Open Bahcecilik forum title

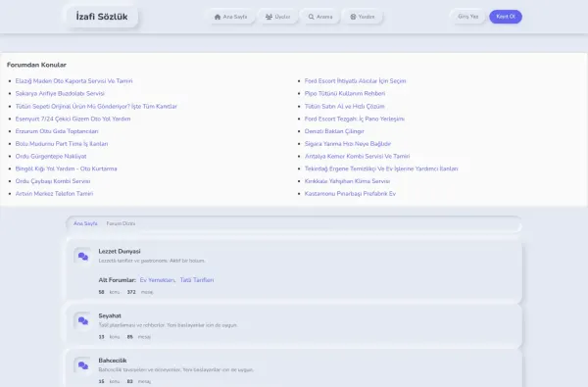click(113, 361)
